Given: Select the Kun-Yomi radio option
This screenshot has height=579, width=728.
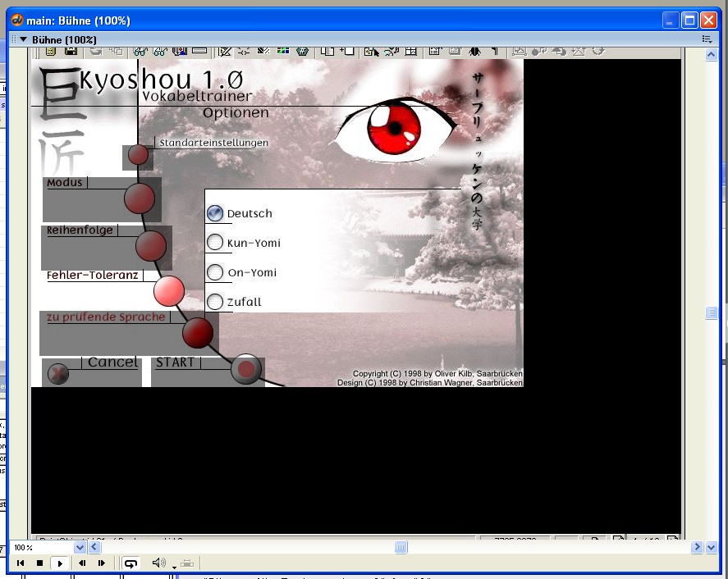Looking at the screenshot, I should [215, 243].
